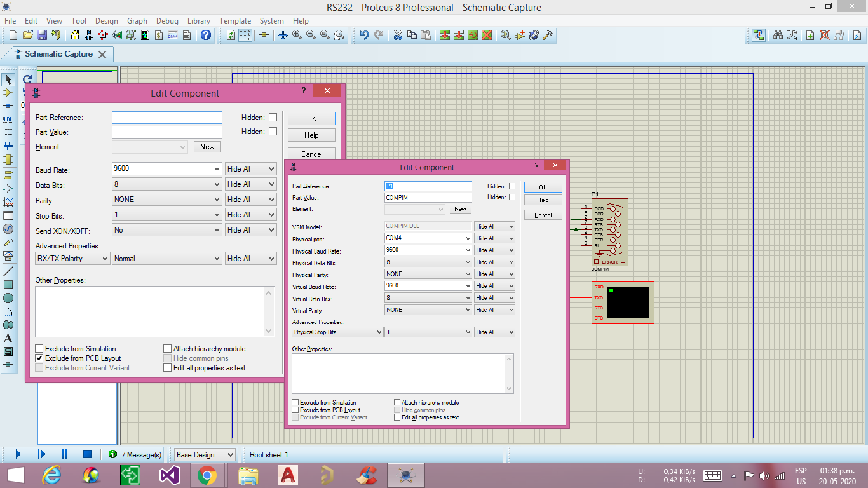This screenshot has height=488, width=868.
Task: Select the 2D Graphics Line tool
Action: click(8, 271)
